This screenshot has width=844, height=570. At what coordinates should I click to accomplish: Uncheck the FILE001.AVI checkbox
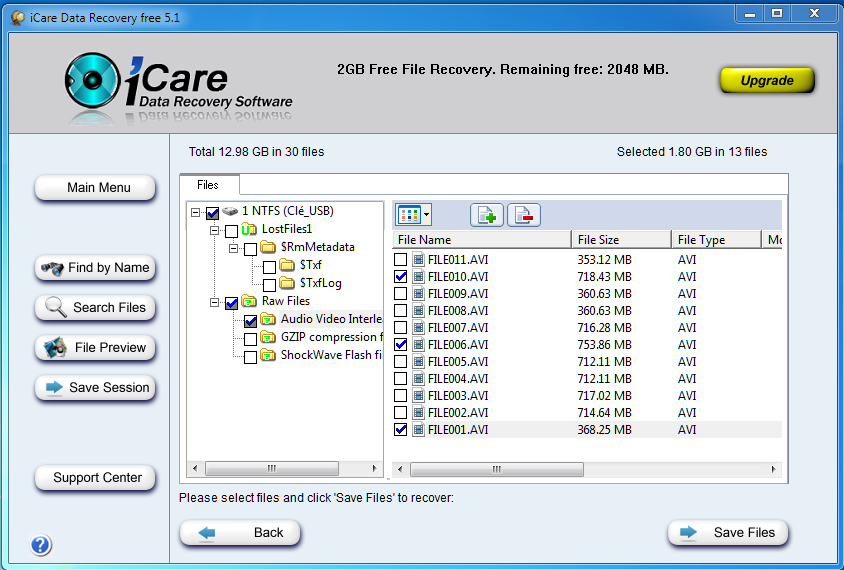click(x=400, y=430)
